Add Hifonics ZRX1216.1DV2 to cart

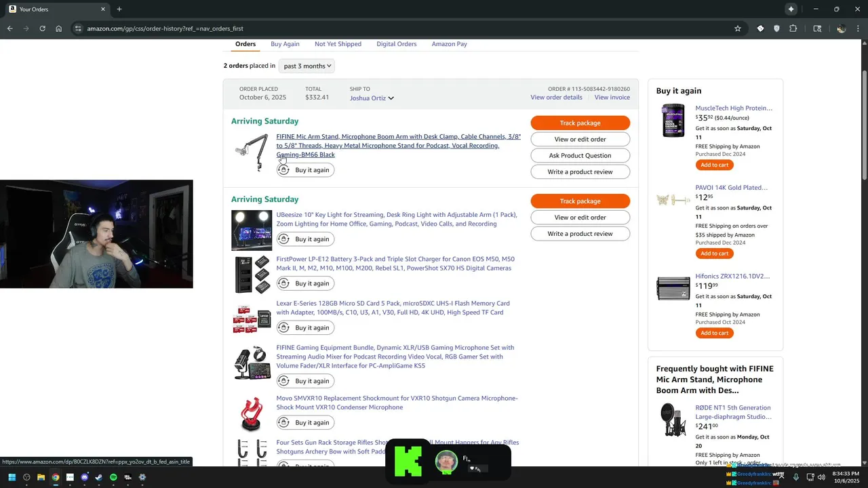pyautogui.click(x=714, y=333)
